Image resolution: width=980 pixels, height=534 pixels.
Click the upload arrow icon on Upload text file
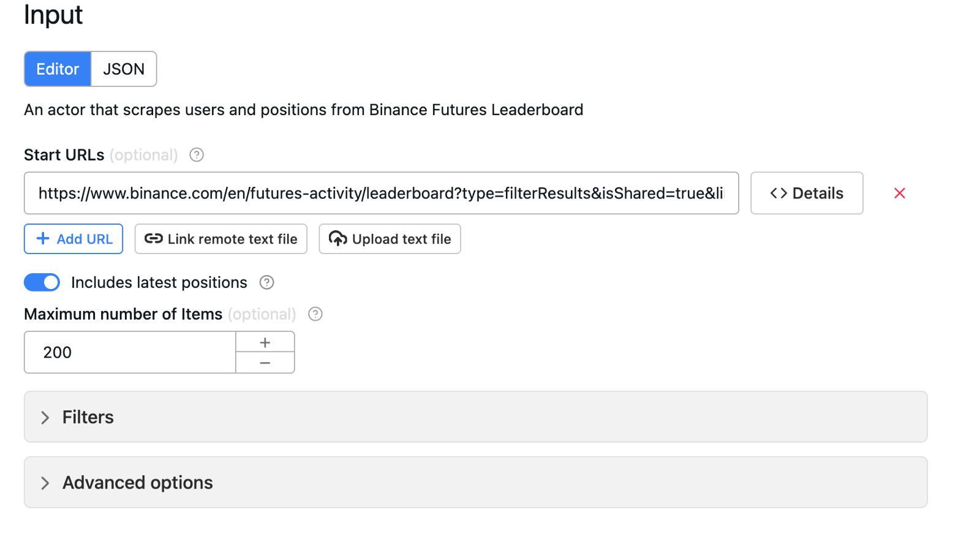tap(337, 239)
